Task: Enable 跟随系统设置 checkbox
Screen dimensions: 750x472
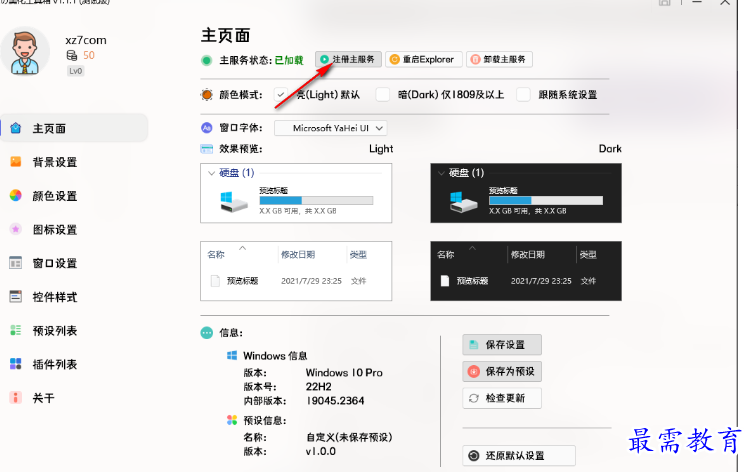Action: coord(523,95)
